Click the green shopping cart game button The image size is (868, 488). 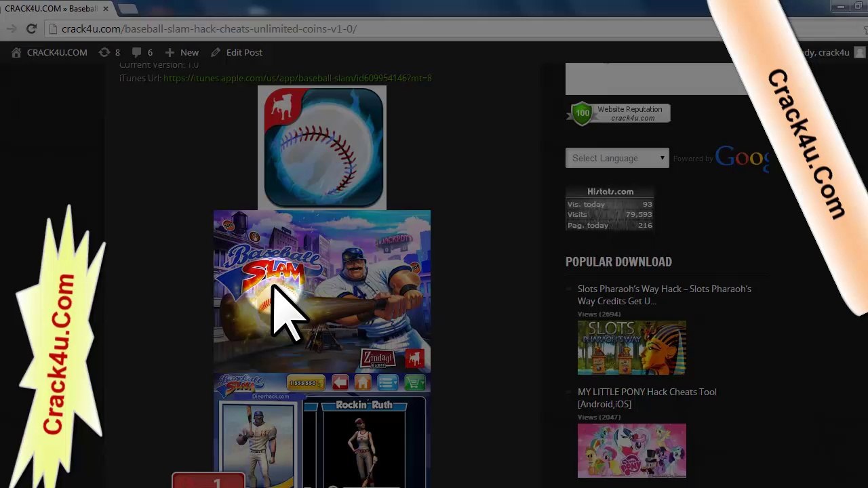click(x=414, y=384)
